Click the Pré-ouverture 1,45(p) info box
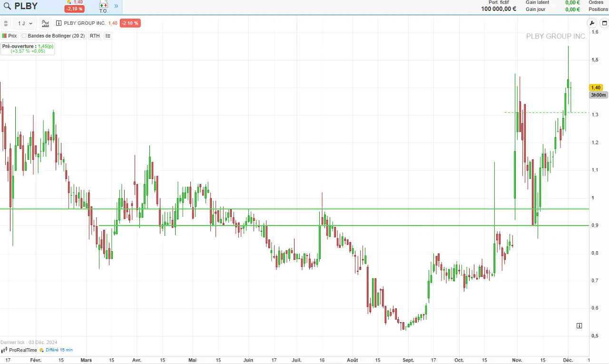The height and width of the screenshot is (364, 609). (x=28, y=49)
